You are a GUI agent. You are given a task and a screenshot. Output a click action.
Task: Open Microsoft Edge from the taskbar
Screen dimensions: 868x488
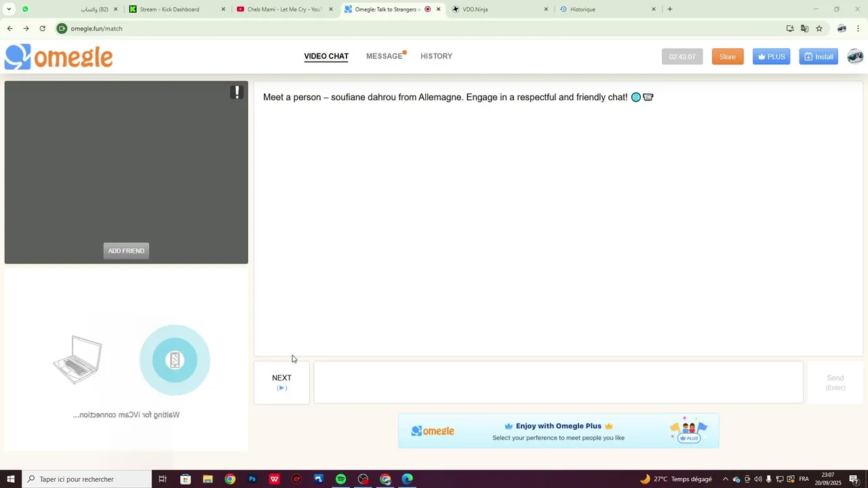coord(408,479)
